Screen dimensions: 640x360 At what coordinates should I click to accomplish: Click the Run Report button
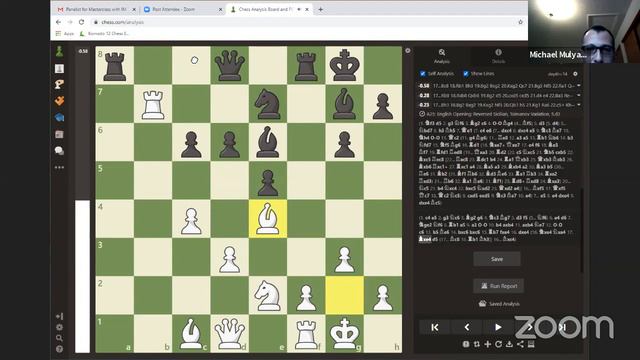(x=498, y=286)
